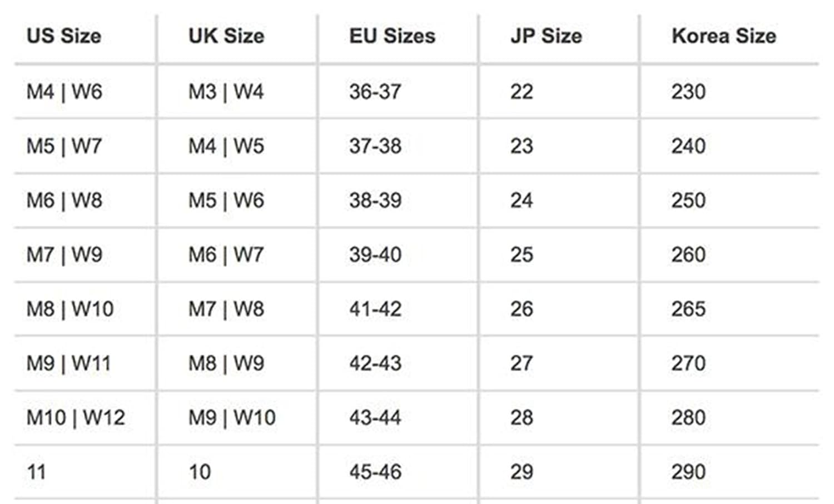834x504 pixels.
Task: Select the Korea size 250 cell
Action: 688,201
